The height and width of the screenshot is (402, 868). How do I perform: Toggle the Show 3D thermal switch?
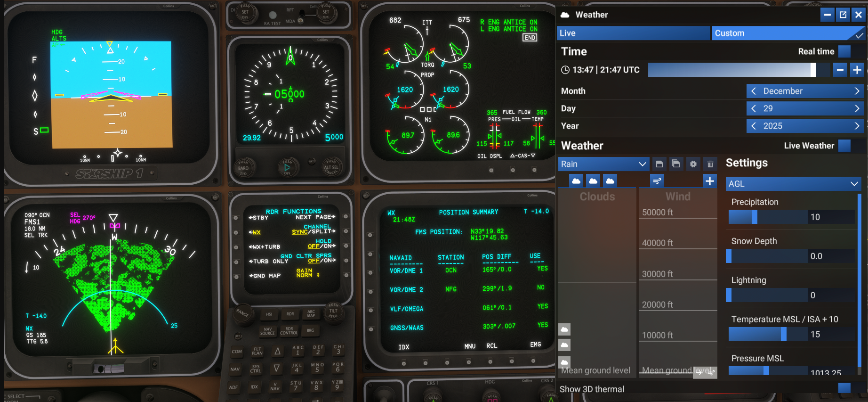845,388
